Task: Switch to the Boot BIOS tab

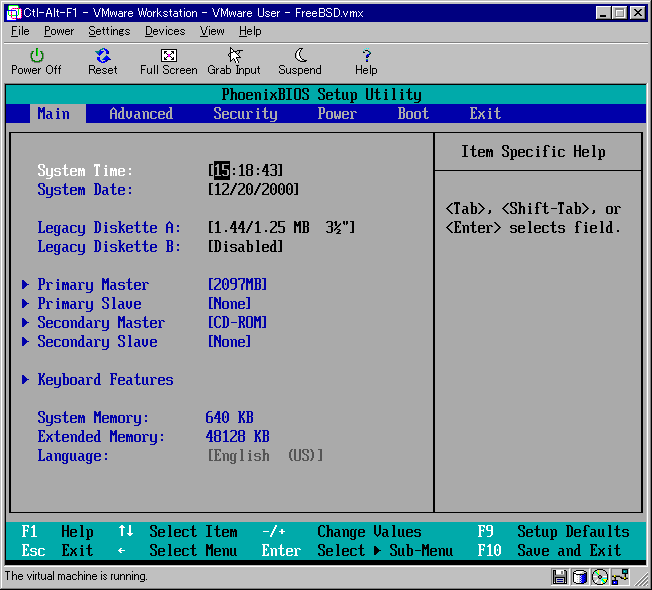Action: click(413, 114)
